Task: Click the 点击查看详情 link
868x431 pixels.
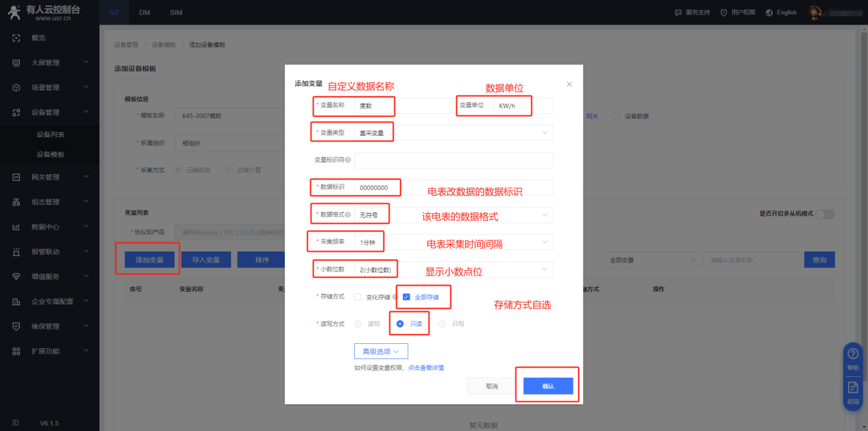Action: point(426,368)
